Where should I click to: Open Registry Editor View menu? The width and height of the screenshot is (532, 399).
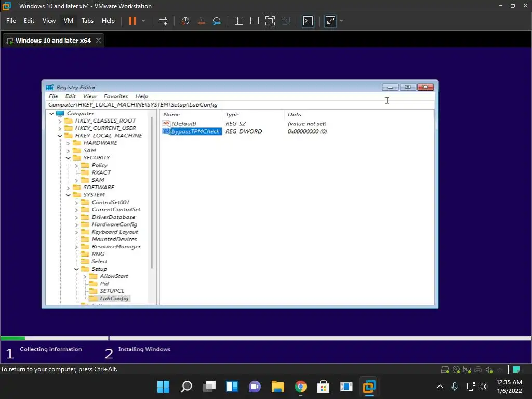pos(89,96)
